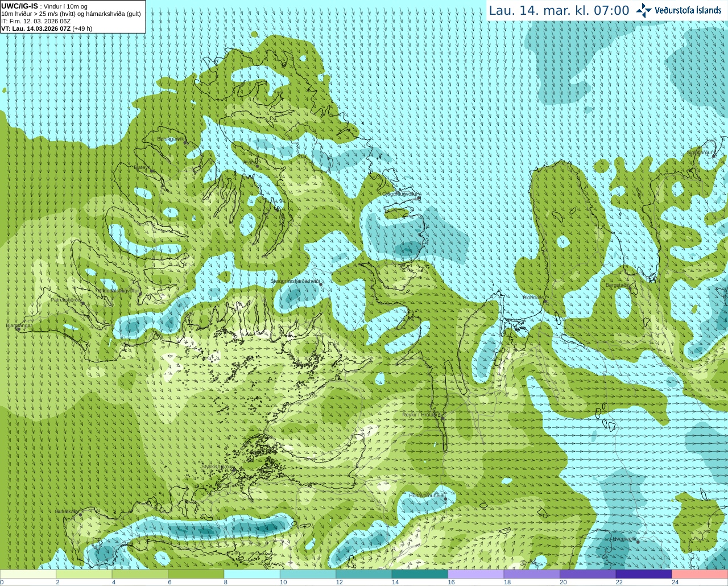This screenshot has height=586, width=728.
Task: Pick the above 24 m/s pink legend swatch
Action: coord(700,574)
